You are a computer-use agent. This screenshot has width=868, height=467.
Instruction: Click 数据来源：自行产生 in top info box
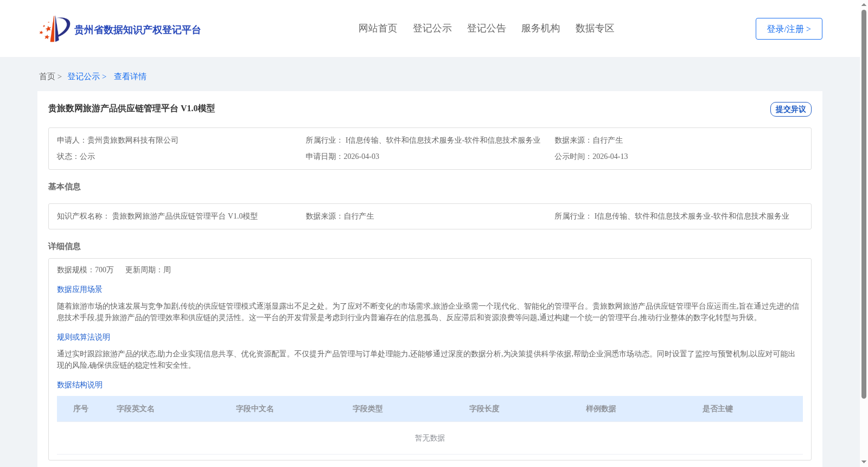589,140
